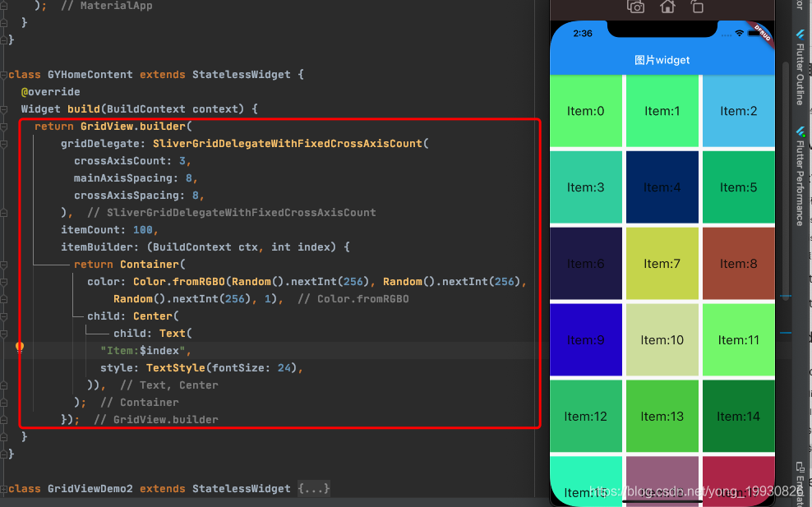Tap the green Item:5 tile
The image size is (812, 507).
739,187
